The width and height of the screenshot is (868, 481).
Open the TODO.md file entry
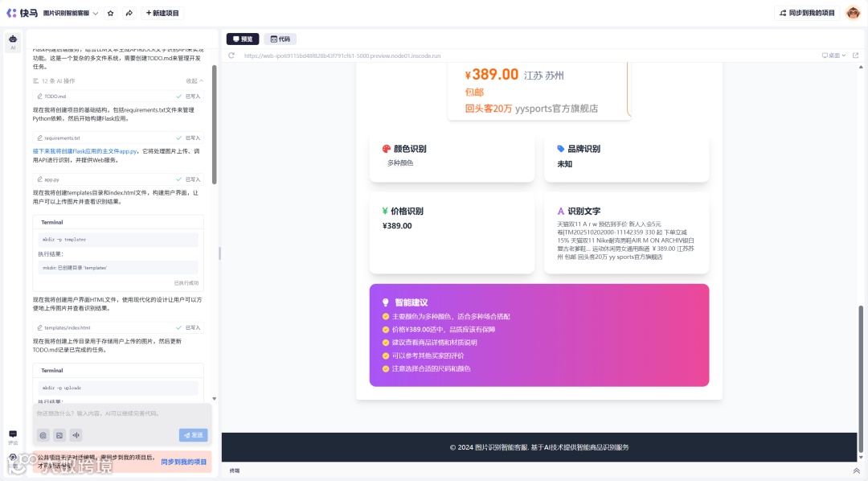click(118, 97)
